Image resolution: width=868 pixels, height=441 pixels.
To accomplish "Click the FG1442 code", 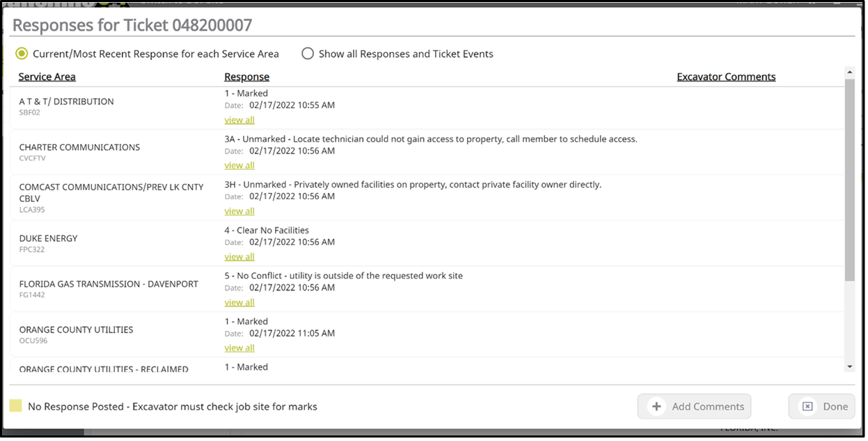I will click(31, 295).
